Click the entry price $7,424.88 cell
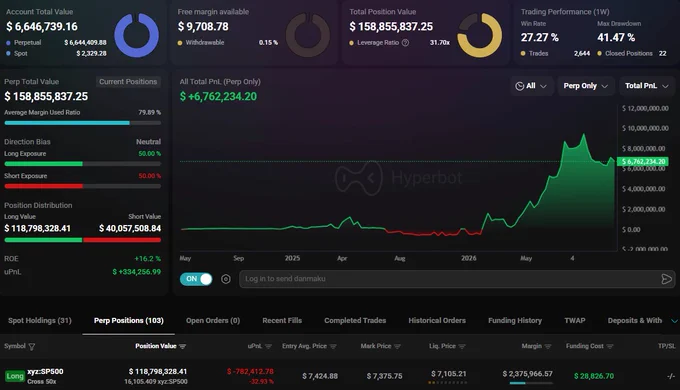The image size is (680, 390). point(320,376)
